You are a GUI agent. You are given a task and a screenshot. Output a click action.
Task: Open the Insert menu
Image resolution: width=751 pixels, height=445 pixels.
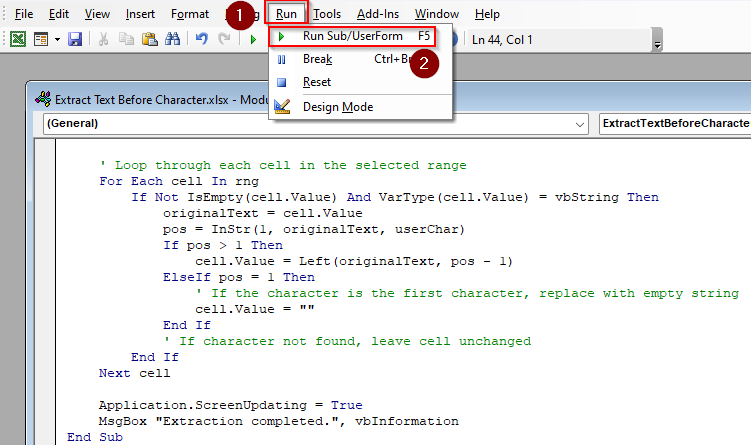[140, 14]
